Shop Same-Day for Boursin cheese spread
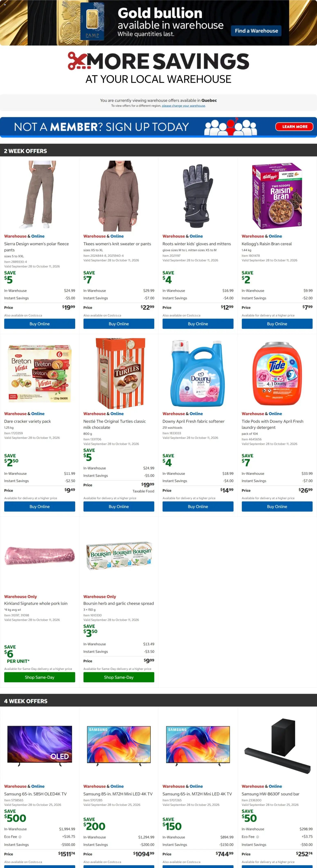Screen dimensions: 317x868 pos(119,677)
